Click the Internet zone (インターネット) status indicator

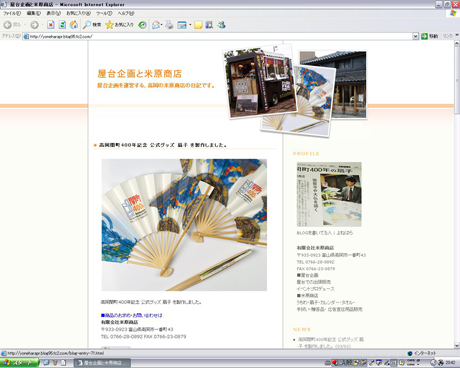(422, 353)
